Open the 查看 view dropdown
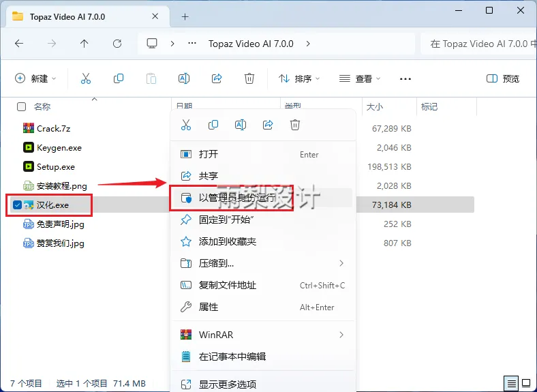Screen dimensions: 537x392 coord(360,79)
